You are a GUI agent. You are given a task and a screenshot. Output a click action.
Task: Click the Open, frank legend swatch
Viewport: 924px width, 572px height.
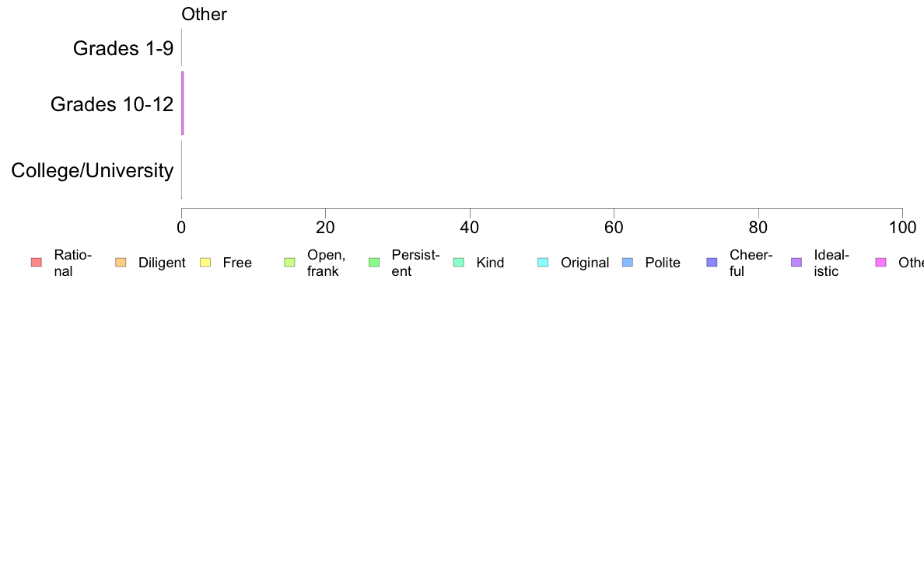(289, 263)
